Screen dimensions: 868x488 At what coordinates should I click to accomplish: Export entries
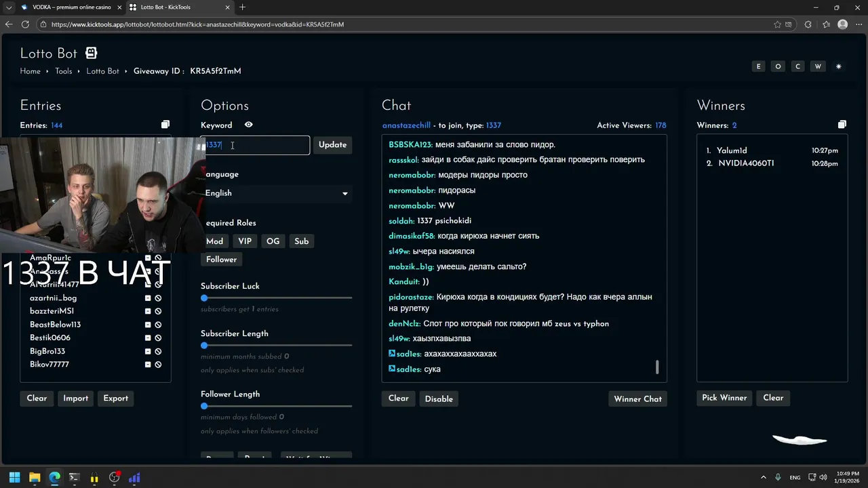pyautogui.click(x=115, y=399)
